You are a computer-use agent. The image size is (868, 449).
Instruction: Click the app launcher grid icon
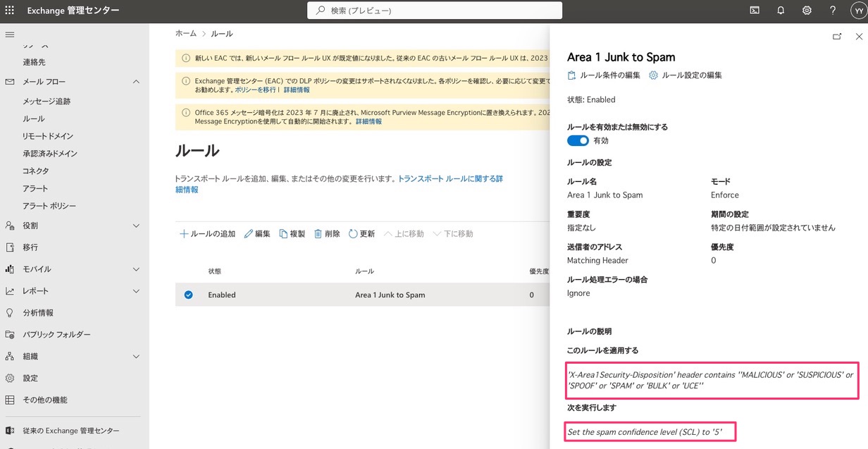point(9,10)
